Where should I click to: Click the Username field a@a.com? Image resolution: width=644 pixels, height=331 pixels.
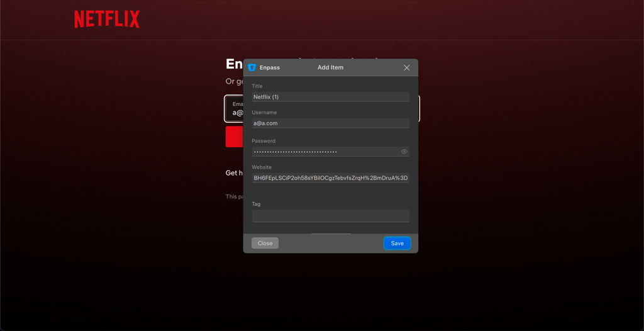click(x=331, y=123)
